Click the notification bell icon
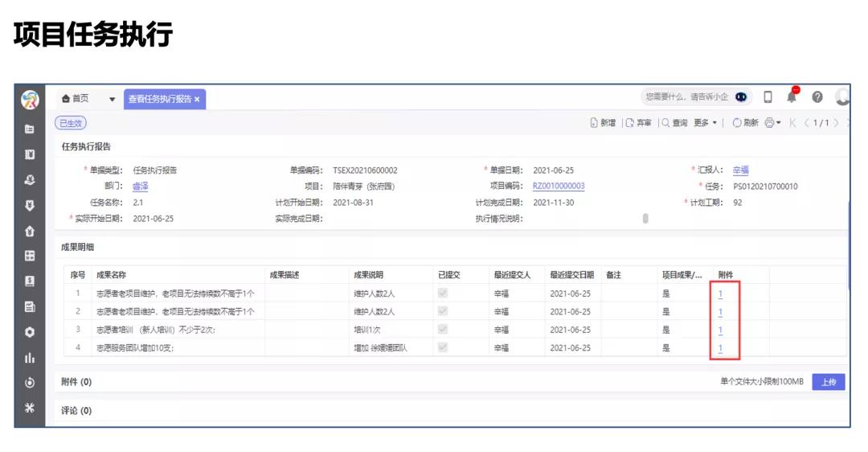Screen dimensions: 868x452 pyautogui.click(x=792, y=97)
